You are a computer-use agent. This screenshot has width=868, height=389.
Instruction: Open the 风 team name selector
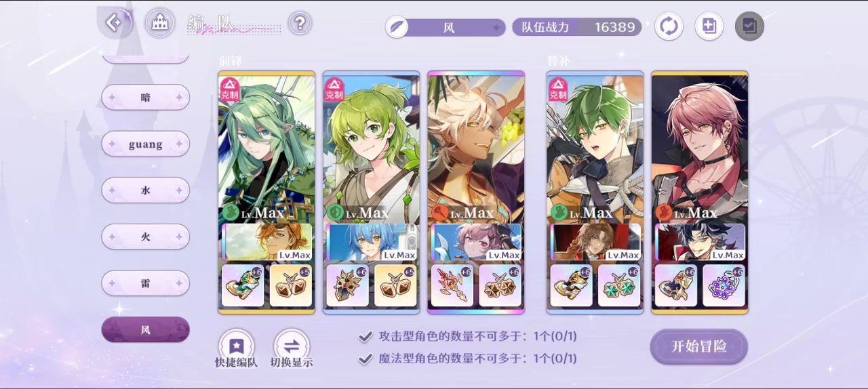pos(445,28)
